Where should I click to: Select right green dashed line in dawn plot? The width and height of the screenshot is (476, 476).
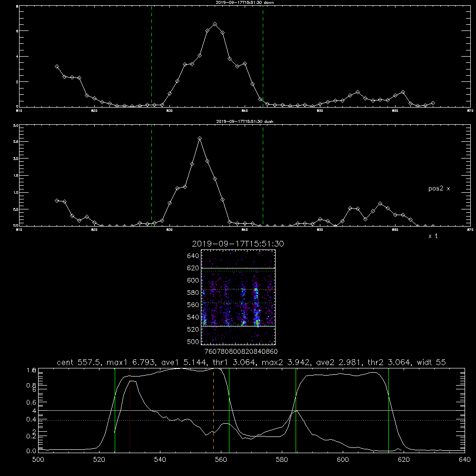263,57
